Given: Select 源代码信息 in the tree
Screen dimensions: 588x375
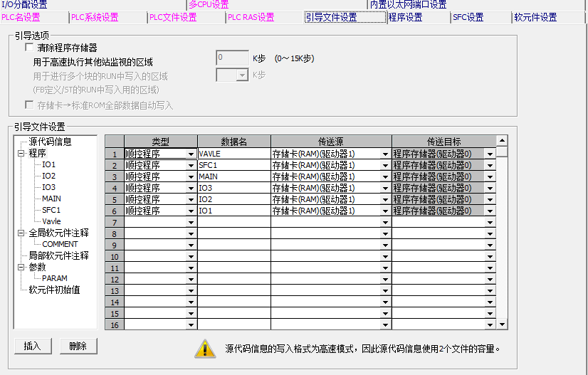Looking at the screenshot, I should (50, 142).
